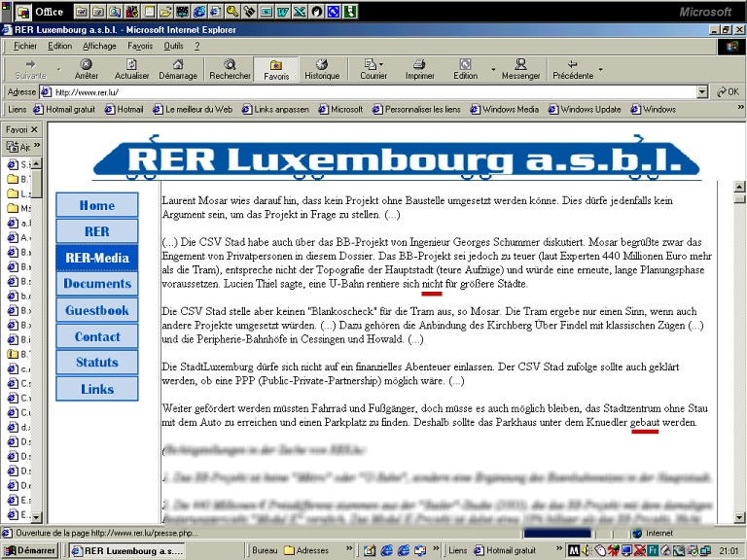
Task: Expand Favoris pane toolbar overflow chevron
Action: click(x=37, y=145)
